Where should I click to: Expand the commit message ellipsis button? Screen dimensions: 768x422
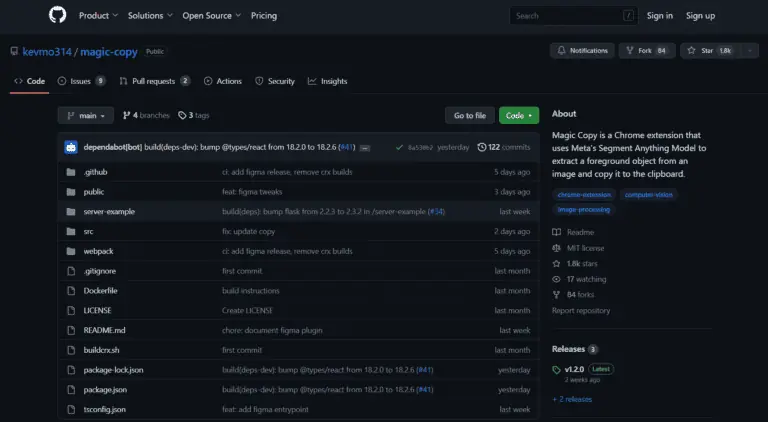click(365, 148)
